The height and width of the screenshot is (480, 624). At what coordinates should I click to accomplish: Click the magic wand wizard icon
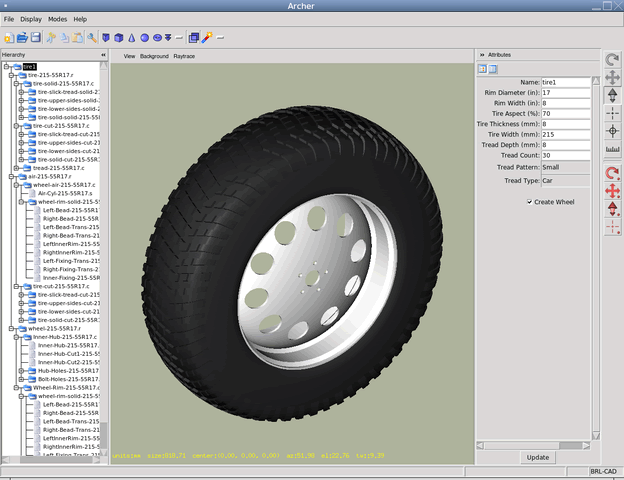(207, 37)
